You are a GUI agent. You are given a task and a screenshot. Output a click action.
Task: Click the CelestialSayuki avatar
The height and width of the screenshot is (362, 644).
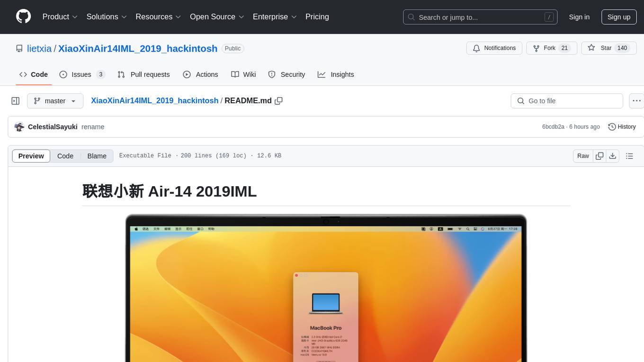pos(19,127)
